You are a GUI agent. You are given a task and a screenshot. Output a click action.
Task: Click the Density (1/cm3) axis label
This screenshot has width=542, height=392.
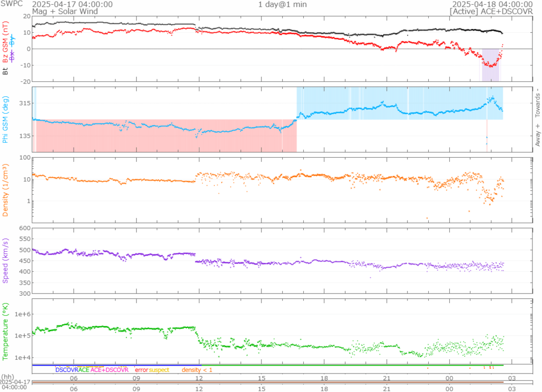6,190
